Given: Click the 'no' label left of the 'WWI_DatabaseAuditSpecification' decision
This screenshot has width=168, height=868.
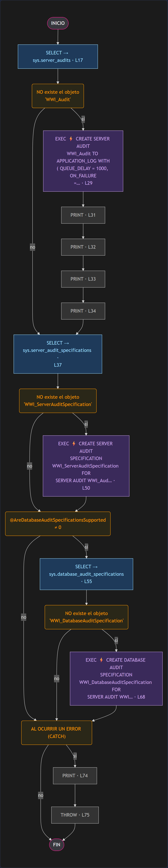Looking at the screenshot, I should pyautogui.click(x=24, y=617).
